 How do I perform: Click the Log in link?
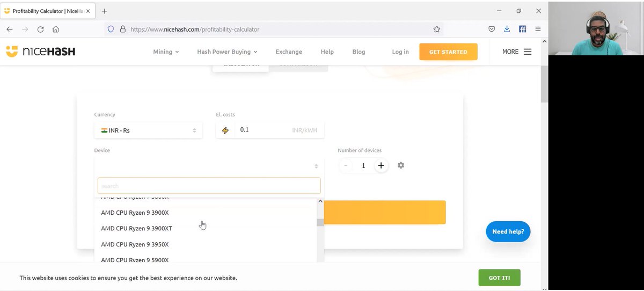[x=400, y=52]
